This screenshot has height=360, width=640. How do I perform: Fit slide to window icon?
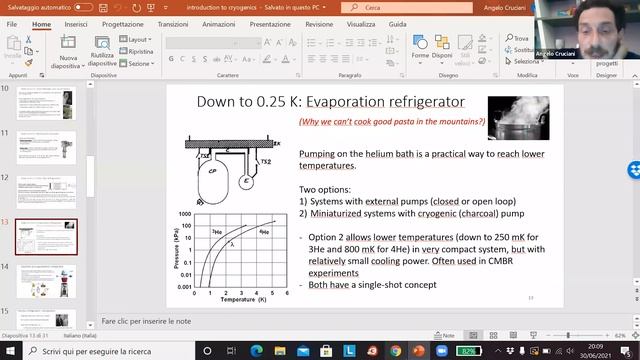pos(635,336)
